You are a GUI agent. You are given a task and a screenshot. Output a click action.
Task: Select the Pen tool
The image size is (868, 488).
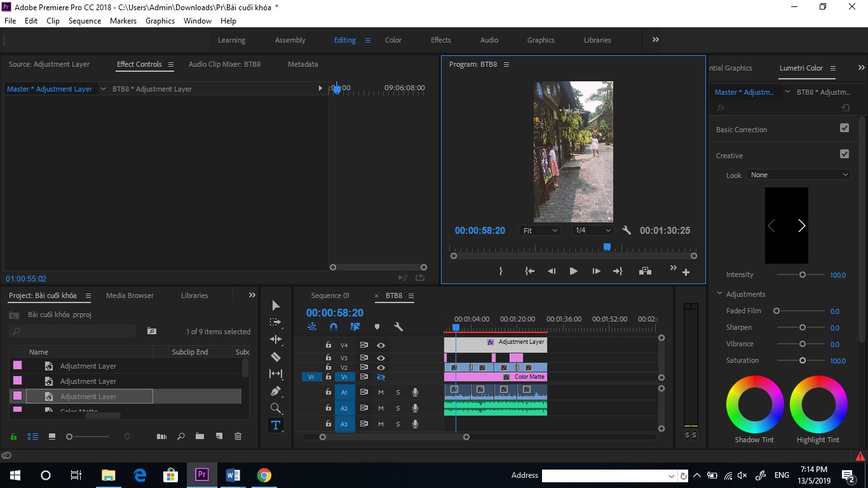[x=276, y=391]
